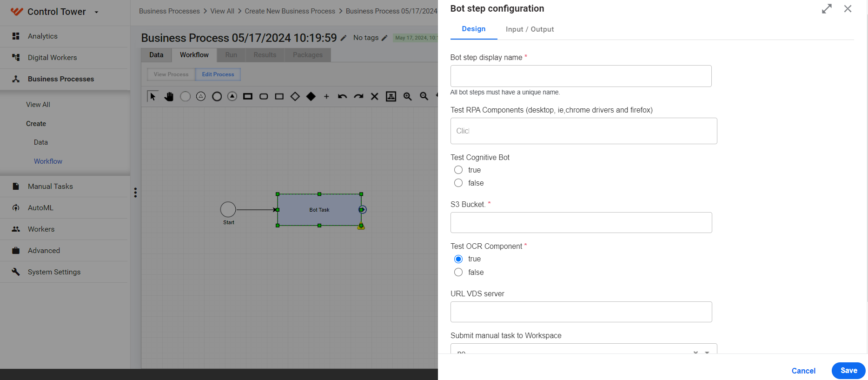The width and height of the screenshot is (868, 380).
Task: Pick the circle with hollow triangle shape
Action: point(201,96)
